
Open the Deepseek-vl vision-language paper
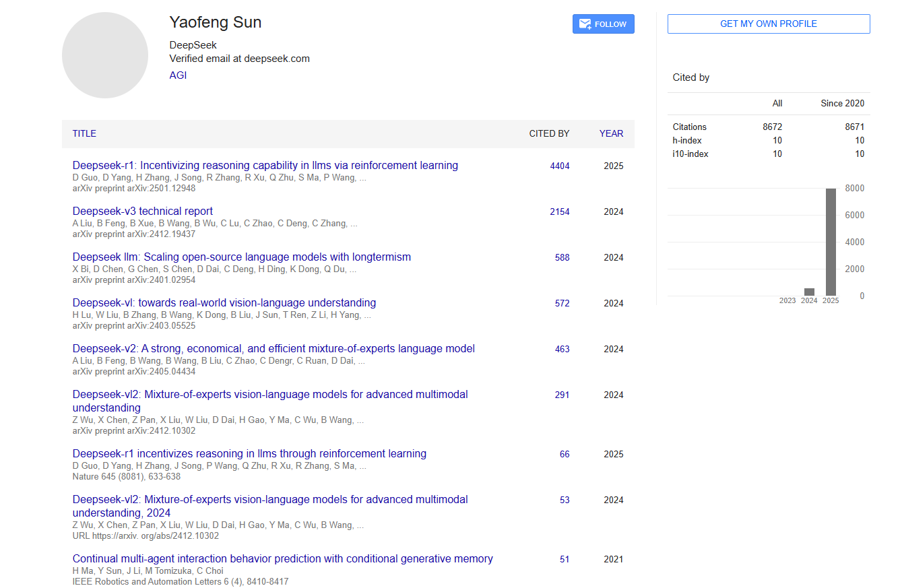tap(224, 302)
